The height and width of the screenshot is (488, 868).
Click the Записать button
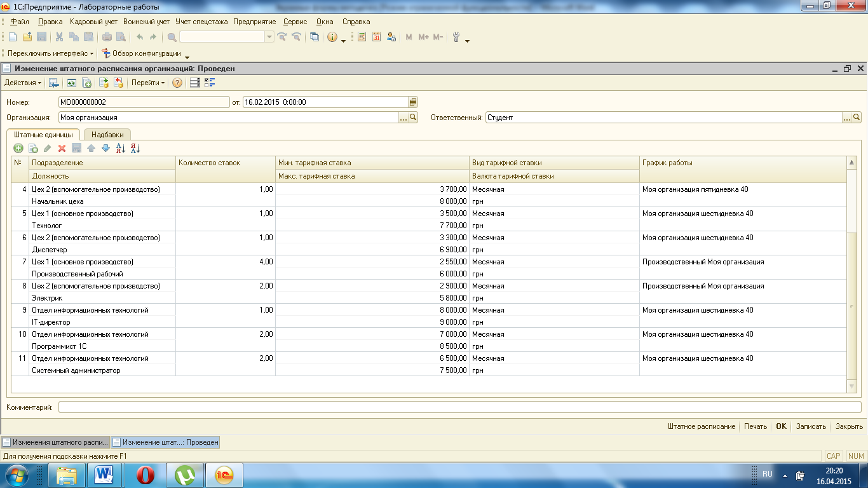(811, 426)
